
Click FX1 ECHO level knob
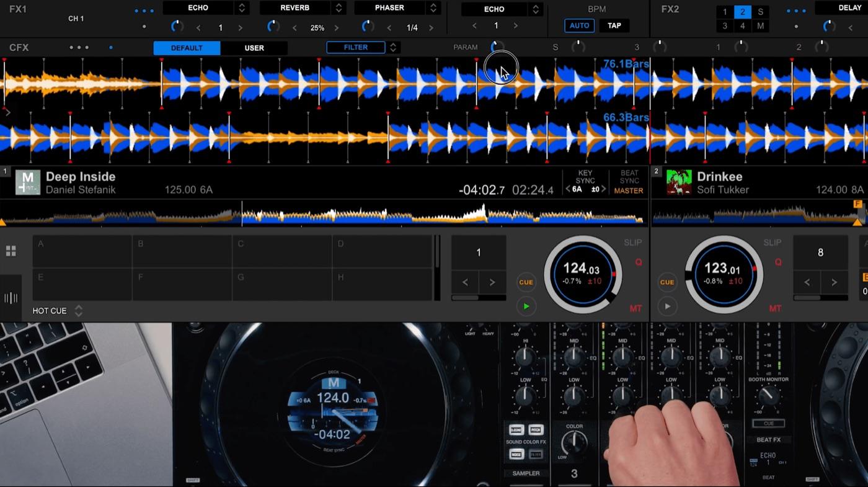point(177,27)
